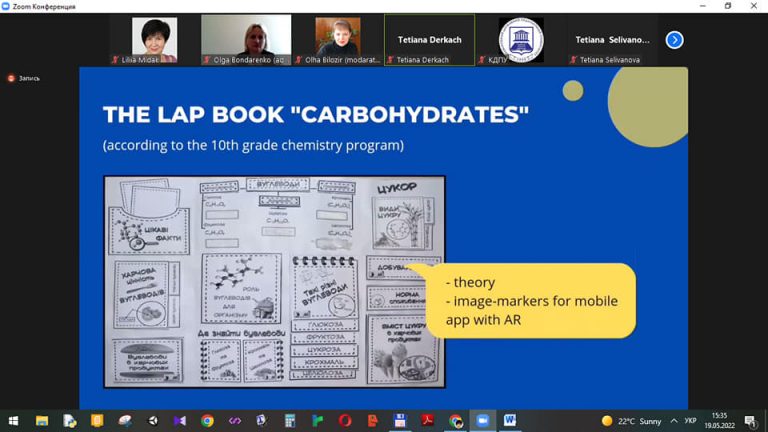768x432 pixels.
Task: Show next participants with the blue arrow
Action: coord(674,40)
